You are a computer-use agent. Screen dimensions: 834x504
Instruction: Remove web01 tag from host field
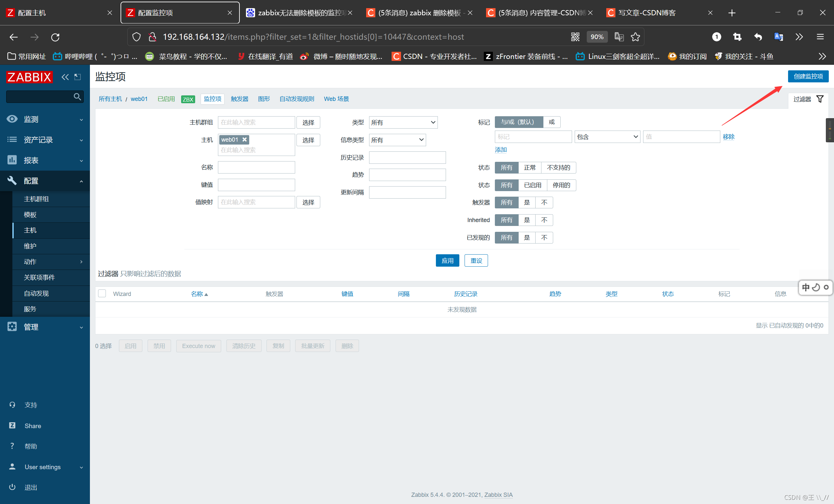245,139
